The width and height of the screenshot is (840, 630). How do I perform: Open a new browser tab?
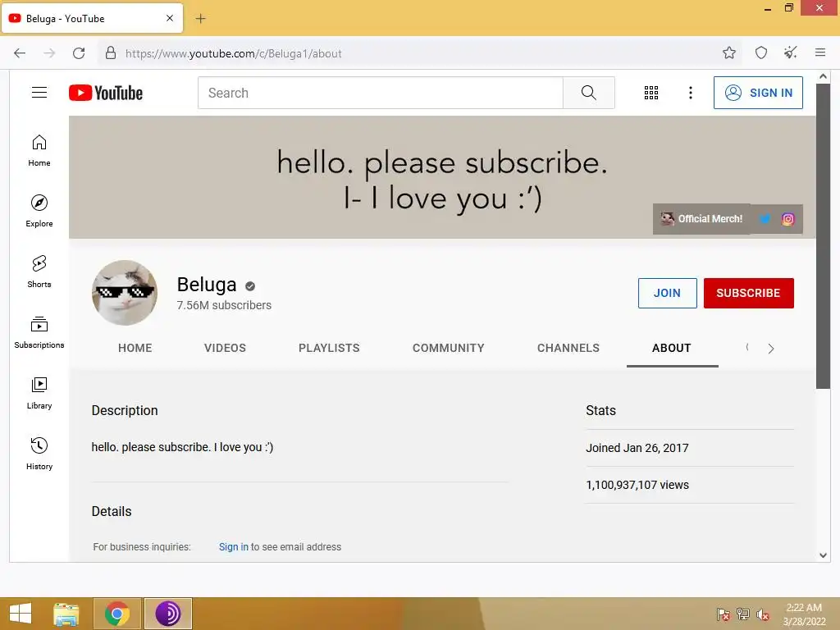pos(200,18)
